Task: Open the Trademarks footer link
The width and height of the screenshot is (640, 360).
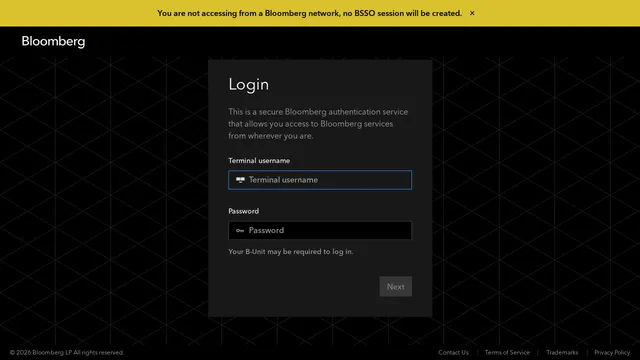Action: (x=562, y=352)
